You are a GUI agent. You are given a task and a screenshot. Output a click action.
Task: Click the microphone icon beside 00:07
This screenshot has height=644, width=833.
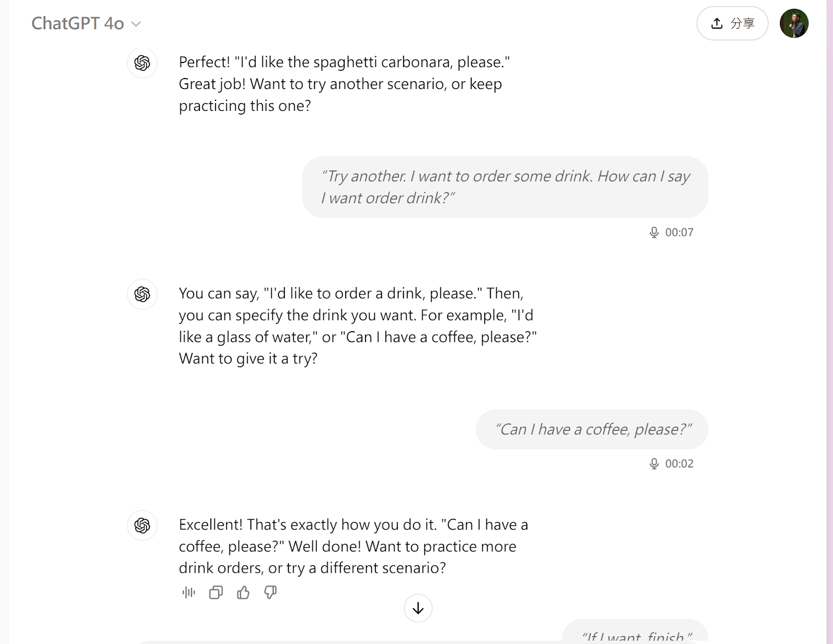654,232
